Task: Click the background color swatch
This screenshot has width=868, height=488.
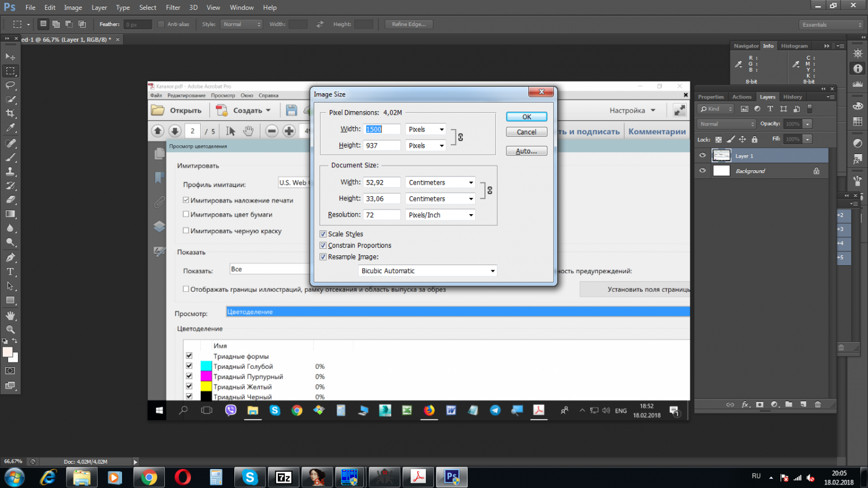Action: [x=14, y=359]
